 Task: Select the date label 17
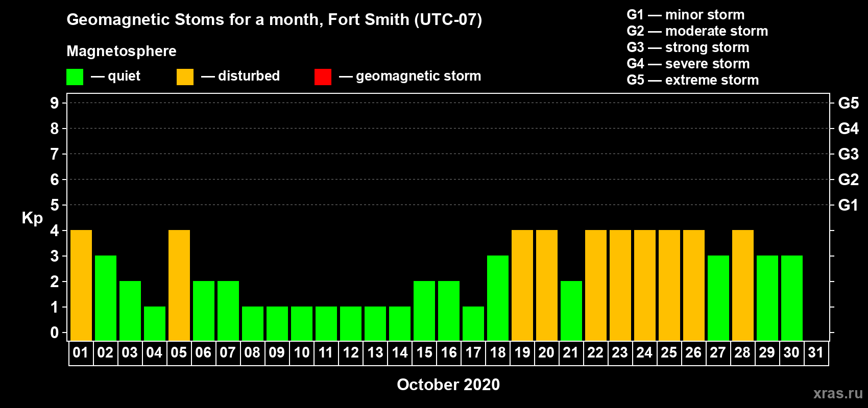tap(473, 352)
